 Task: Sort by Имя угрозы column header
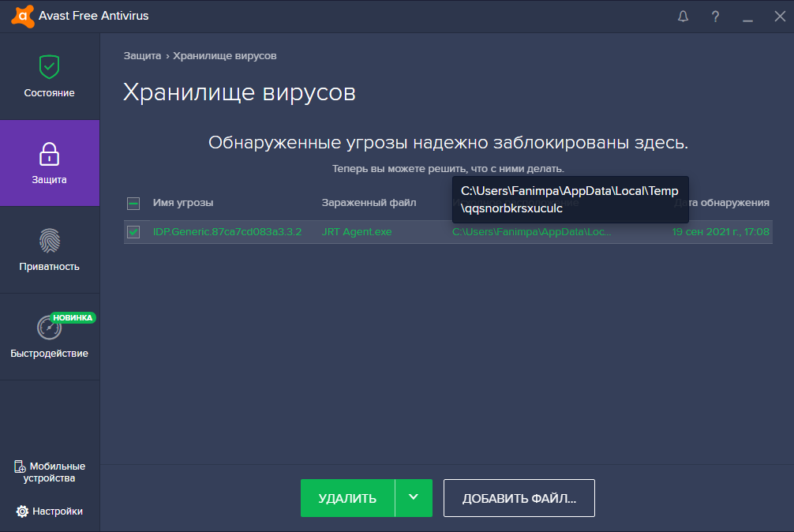point(183,203)
